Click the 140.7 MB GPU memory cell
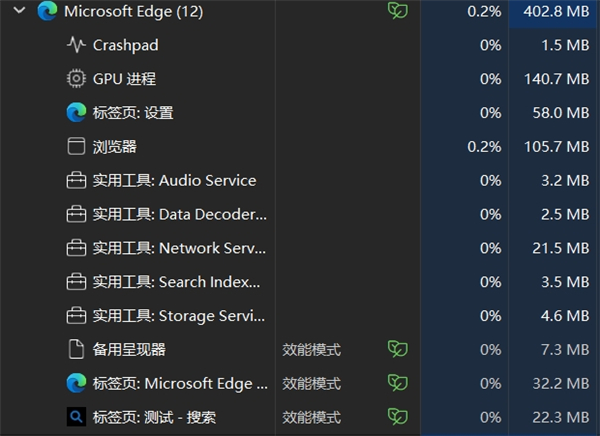The width and height of the screenshot is (600, 436). pyautogui.click(x=555, y=79)
